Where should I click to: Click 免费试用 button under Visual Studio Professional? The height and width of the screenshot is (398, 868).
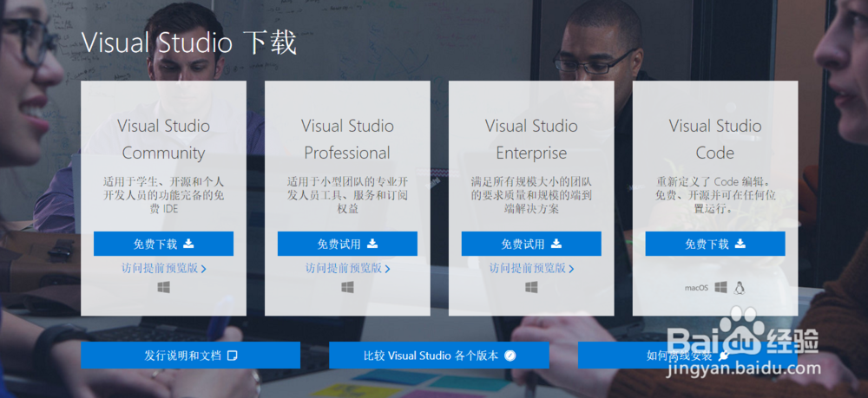point(347,244)
